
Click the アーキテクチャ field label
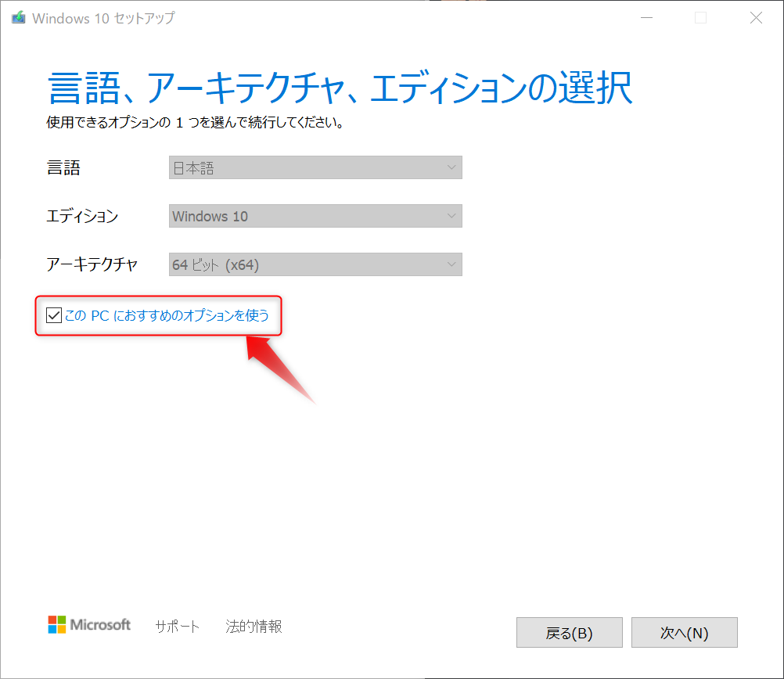pos(92,264)
